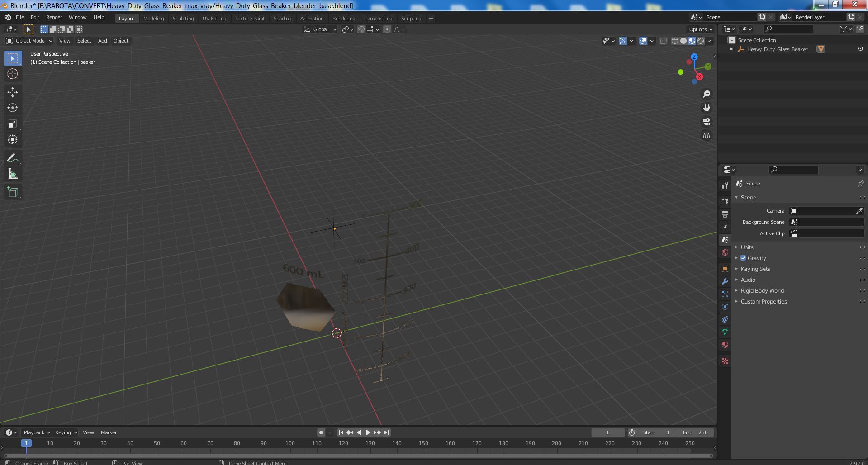Play animation forward

[368, 432]
